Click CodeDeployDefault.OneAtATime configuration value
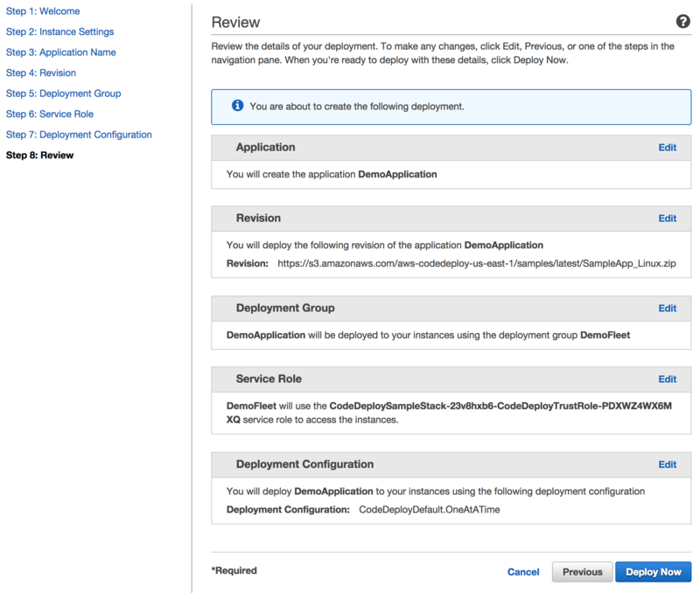Viewport: 700px width, 599px height. tap(430, 509)
